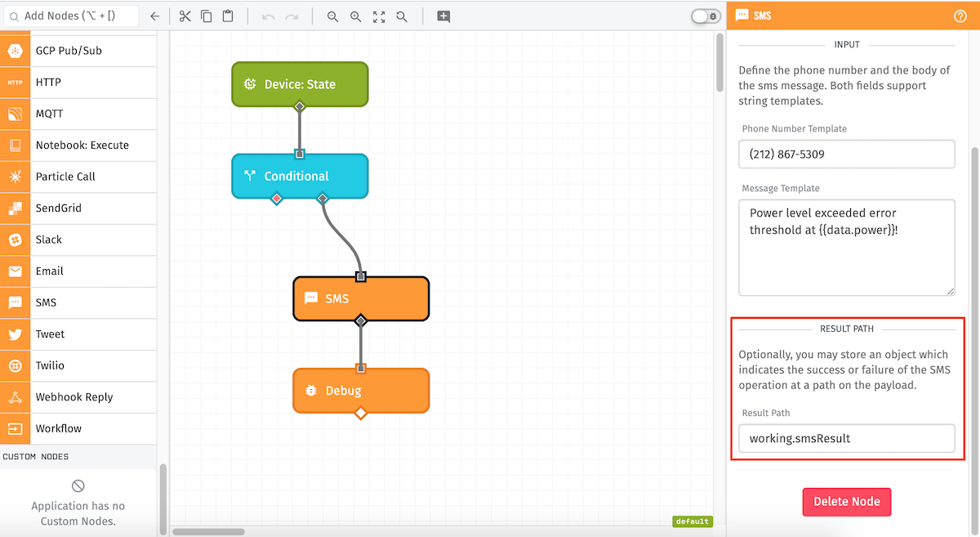Zoom out of the workflow canvas

(332, 16)
